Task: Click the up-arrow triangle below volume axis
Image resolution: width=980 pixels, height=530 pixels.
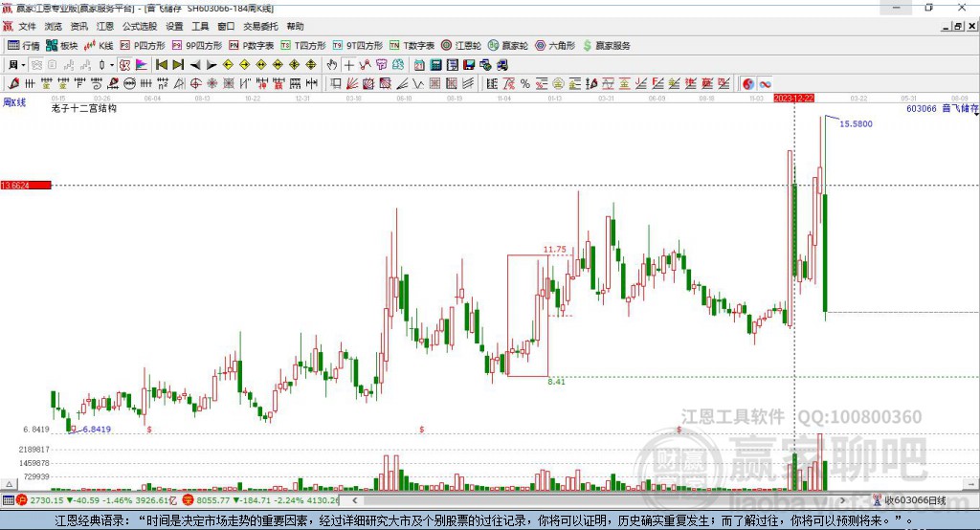Action: click(x=9, y=484)
